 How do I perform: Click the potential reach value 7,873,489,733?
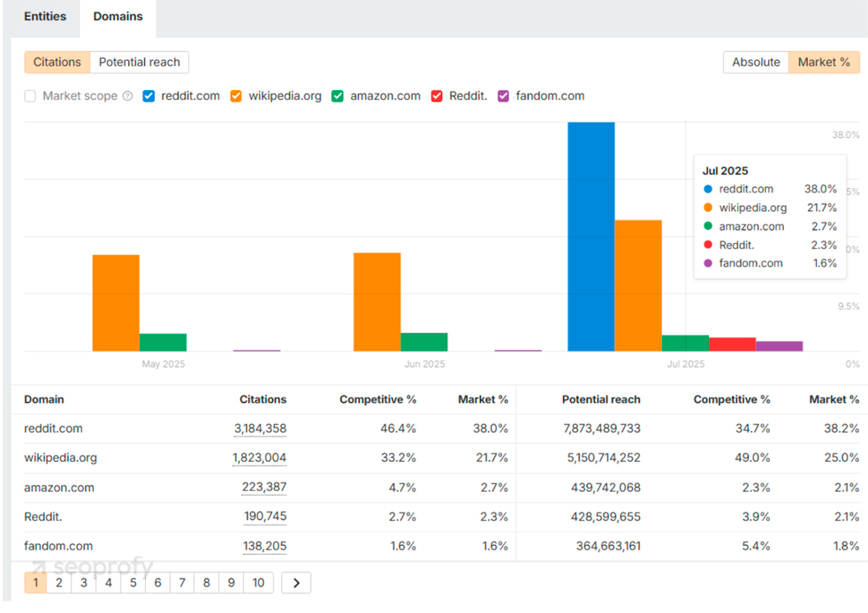click(x=602, y=428)
